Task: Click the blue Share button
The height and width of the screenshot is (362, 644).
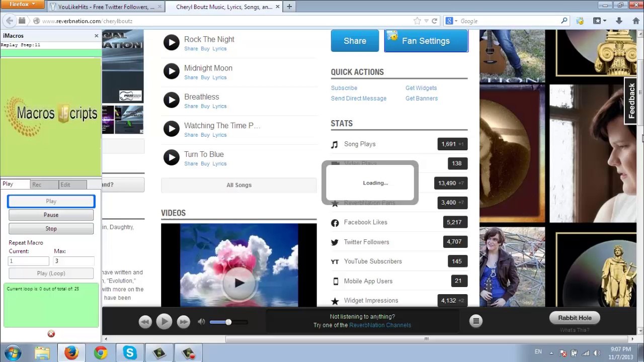Action: point(355,41)
